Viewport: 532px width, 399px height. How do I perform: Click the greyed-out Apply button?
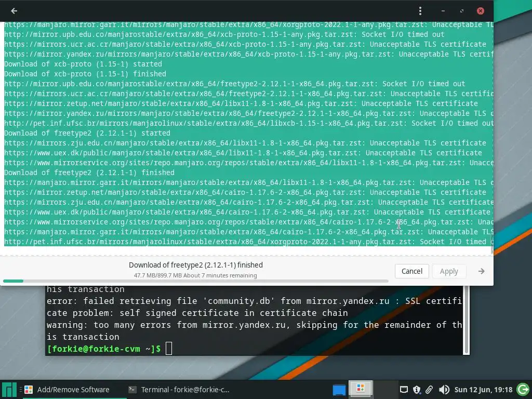coord(449,271)
